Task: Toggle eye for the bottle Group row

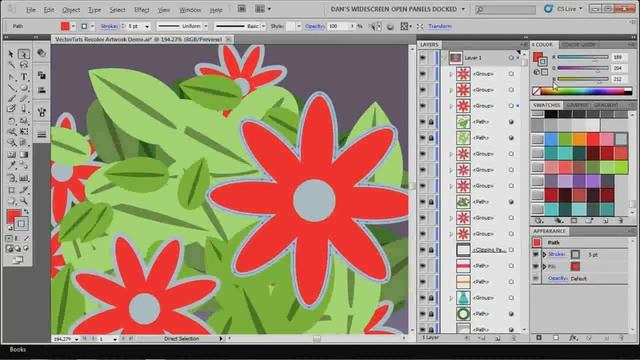Action: [x=423, y=298]
